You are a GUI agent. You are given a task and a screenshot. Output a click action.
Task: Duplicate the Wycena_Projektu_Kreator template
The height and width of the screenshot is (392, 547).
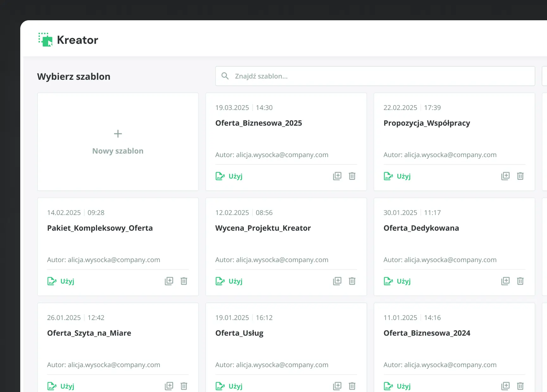tap(337, 281)
